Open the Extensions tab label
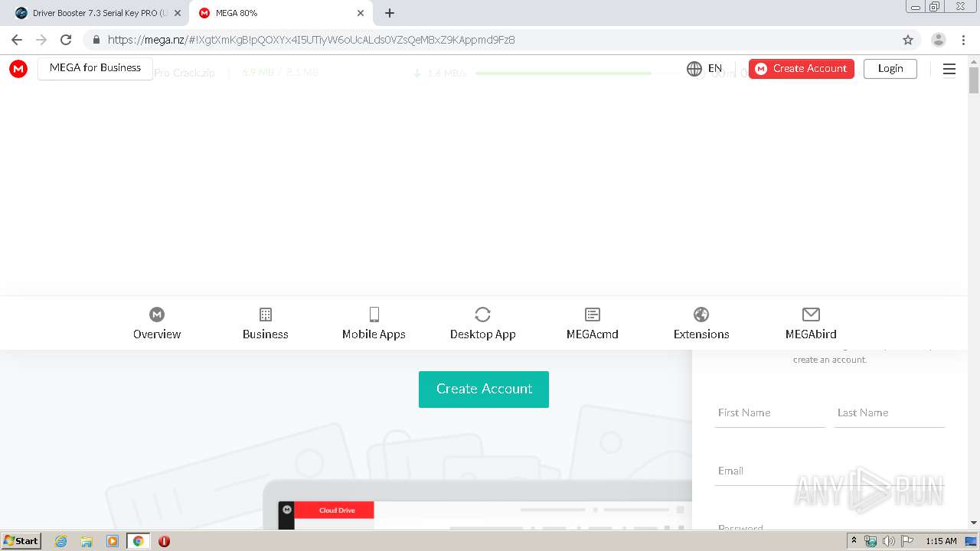The width and height of the screenshot is (980, 551). [x=701, y=334]
